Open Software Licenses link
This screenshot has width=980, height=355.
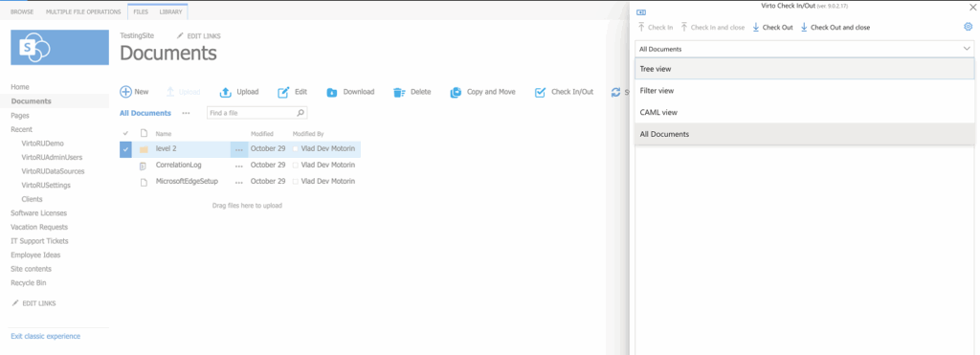coord(38,213)
